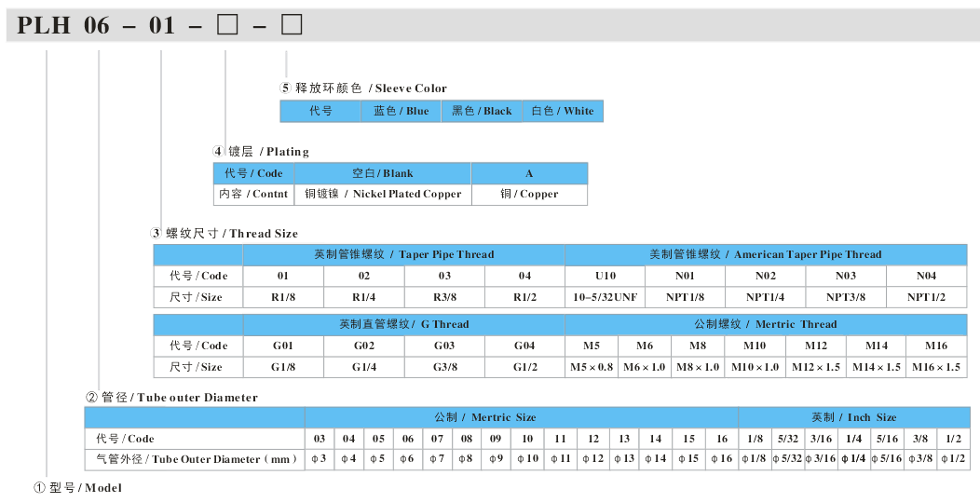This screenshot has height=502, width=980.
Task: Select the U10 thread code cell
Action: point(605,276)
